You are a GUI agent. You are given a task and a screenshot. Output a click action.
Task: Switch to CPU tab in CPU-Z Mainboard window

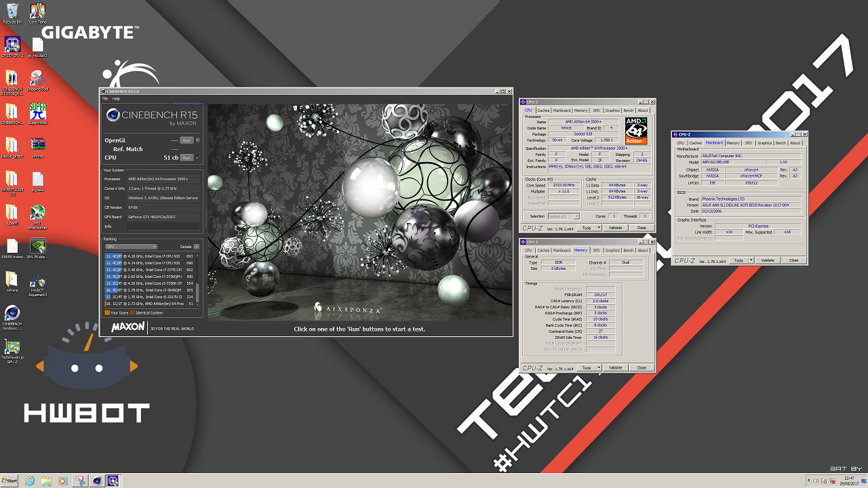click(680, 143)
